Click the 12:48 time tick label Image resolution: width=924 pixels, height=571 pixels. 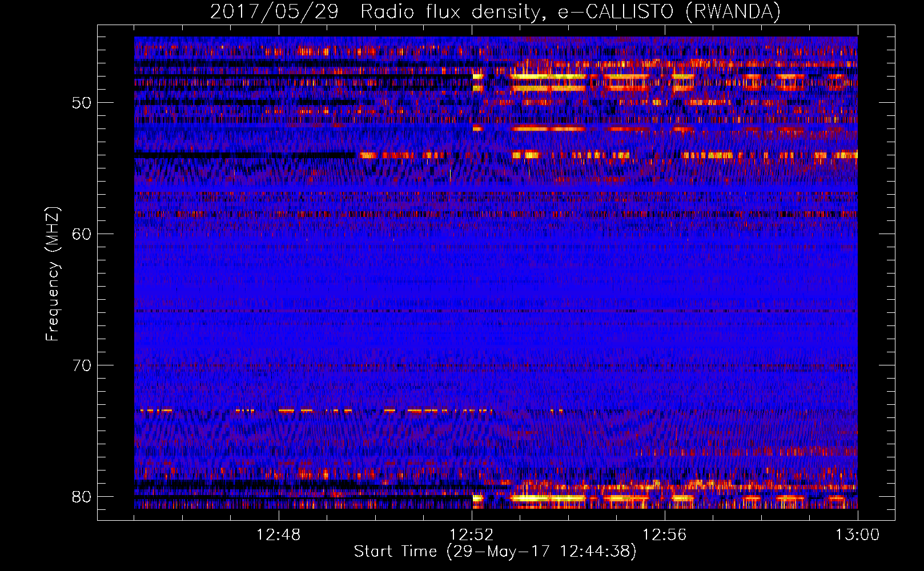pos(279,535)
